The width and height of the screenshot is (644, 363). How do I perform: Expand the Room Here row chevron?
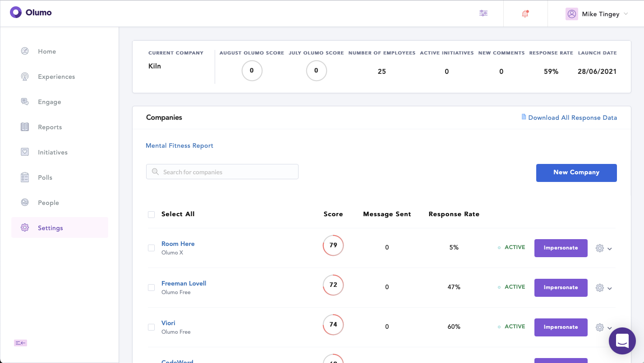point(610,249)
